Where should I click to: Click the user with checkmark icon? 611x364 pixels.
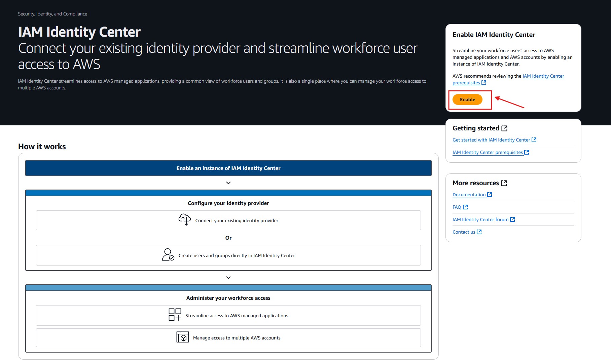click(x=168, y=255)
